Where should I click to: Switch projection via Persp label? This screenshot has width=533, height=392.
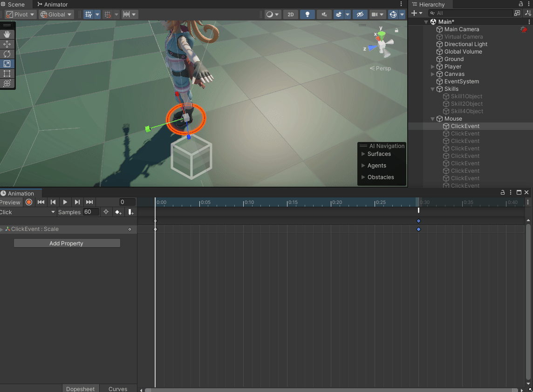380,68
